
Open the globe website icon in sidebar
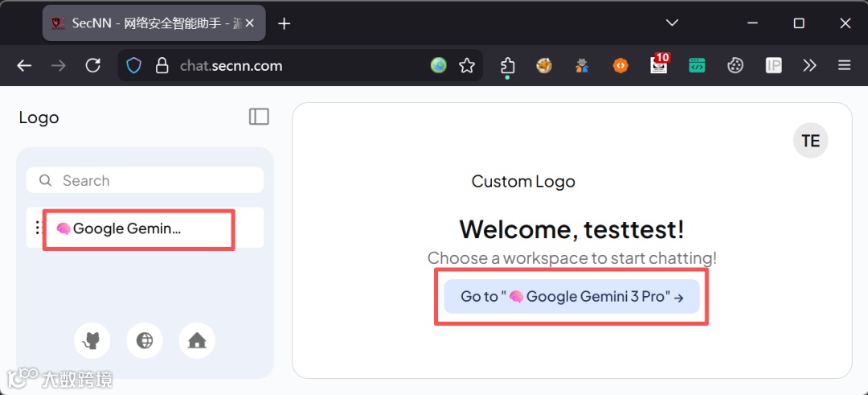(145, 340)
